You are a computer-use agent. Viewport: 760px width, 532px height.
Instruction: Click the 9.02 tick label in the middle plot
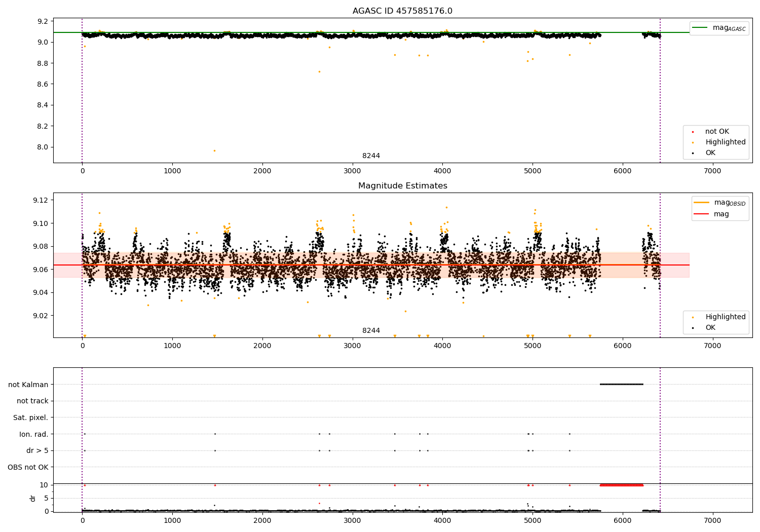(x=41, y=316)
